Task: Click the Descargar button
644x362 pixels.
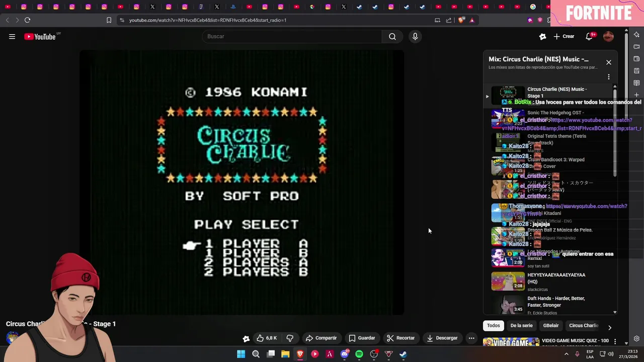Action: pyautogui.click(x=442, y=338)
